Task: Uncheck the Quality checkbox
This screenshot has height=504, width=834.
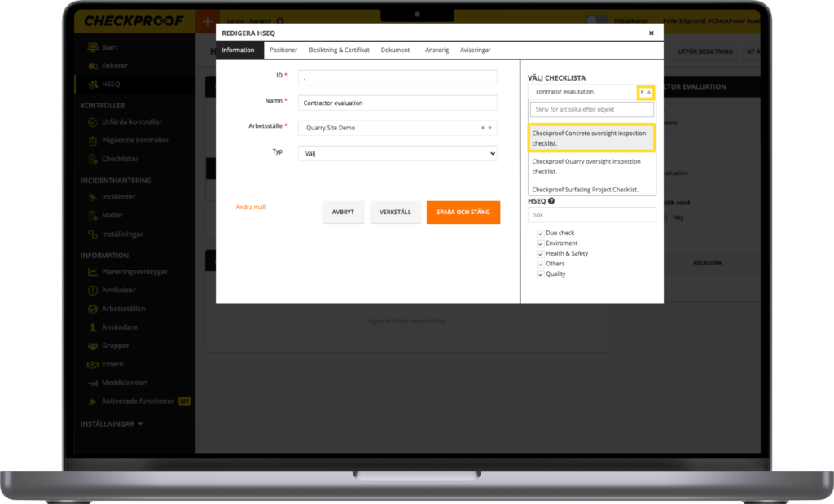Action: pos(540,274)
